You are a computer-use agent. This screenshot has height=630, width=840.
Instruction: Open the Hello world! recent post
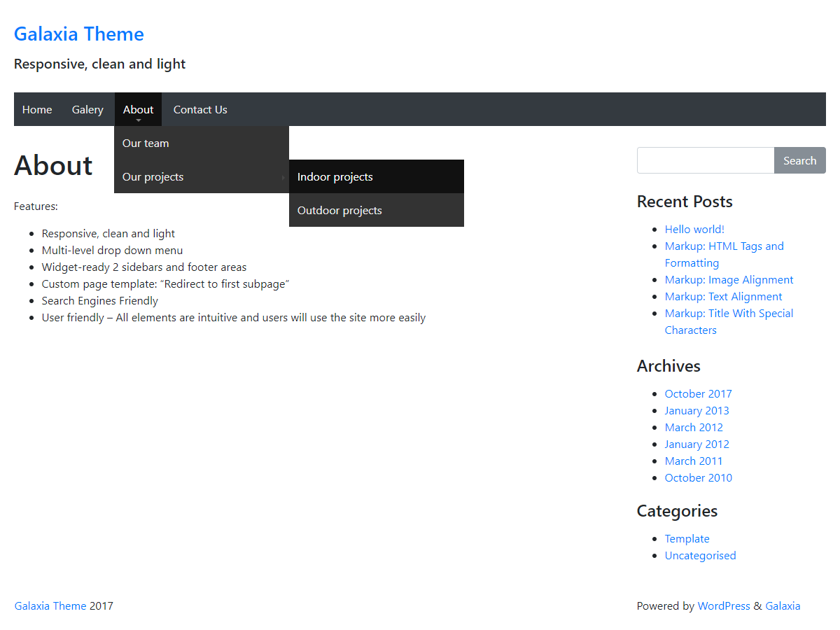click(x=694, y=229)
